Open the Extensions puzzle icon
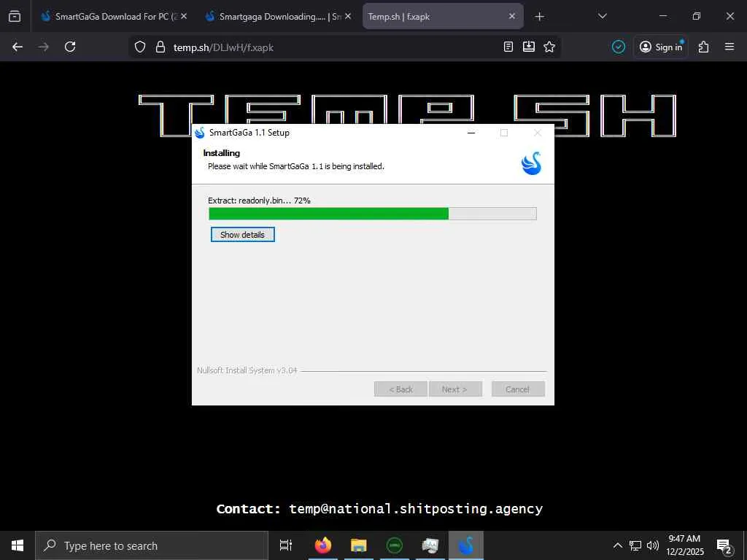Viewport: 747px width, 560px height. click(x=704, y=47)
